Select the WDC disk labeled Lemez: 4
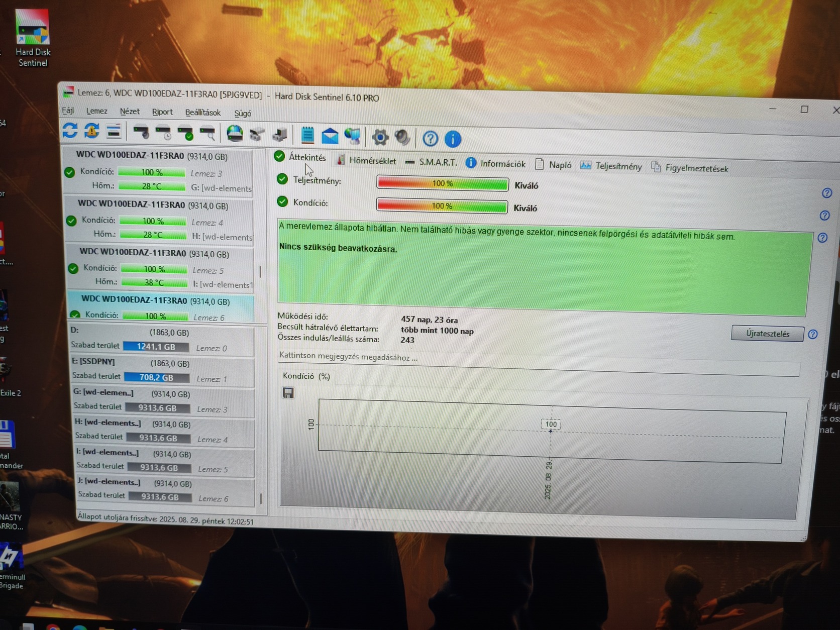This screenshot has width=840, height=630. [160, 220]
